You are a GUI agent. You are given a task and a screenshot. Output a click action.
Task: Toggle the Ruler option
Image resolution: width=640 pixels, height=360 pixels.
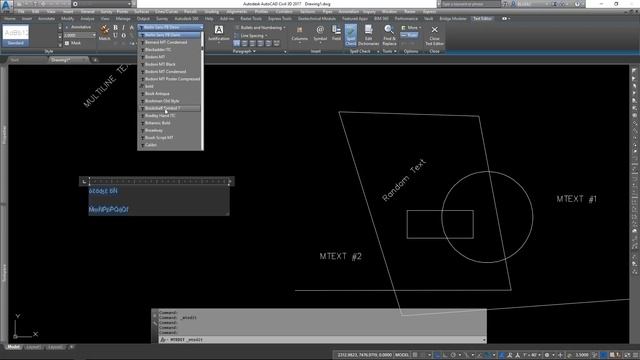[409, 35]
